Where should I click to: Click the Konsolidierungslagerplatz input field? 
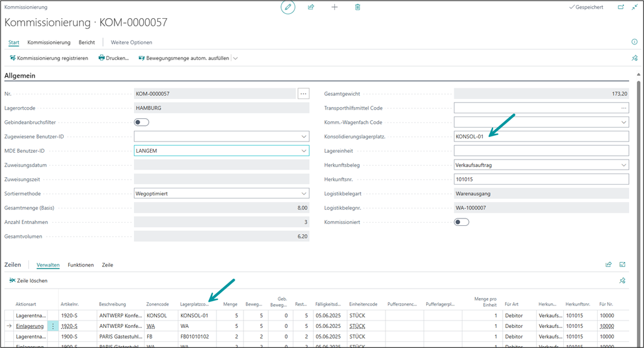tap(541, 136)
